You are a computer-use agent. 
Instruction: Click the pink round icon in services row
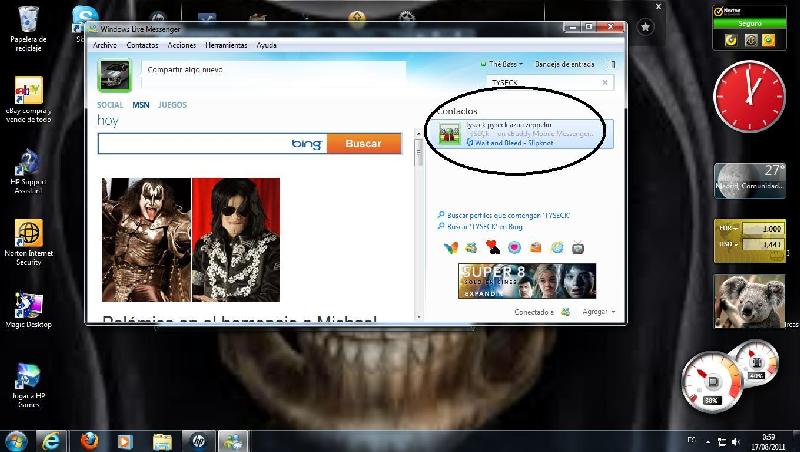pos(514,248)
